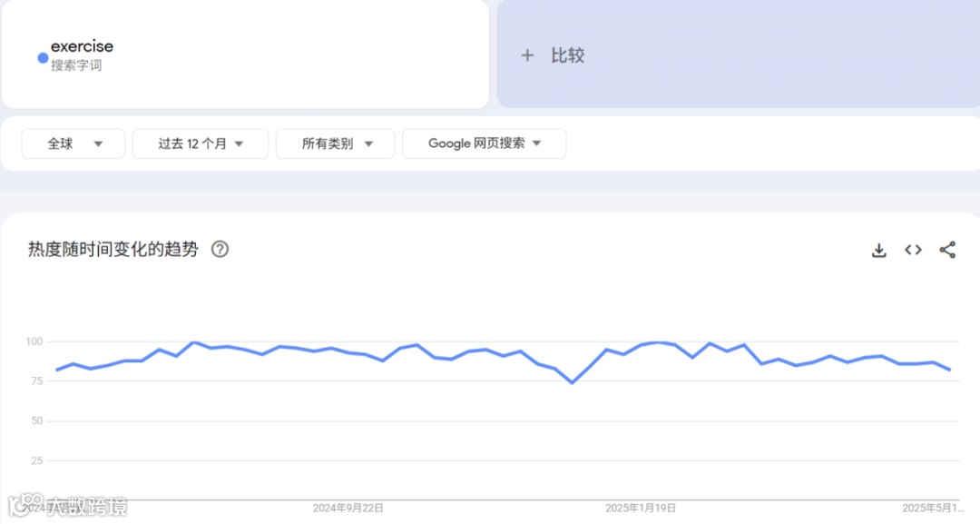Click the 75 y-axis label
Viewport: 980px width, 524px height.
[x=37, y=381]
